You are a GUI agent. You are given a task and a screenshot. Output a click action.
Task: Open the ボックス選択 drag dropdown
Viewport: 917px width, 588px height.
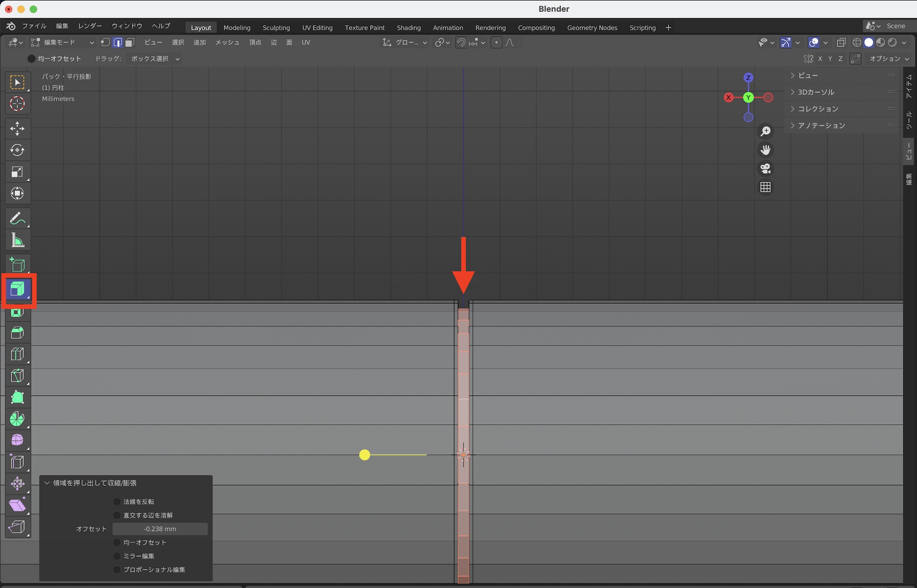click(155, 59)
